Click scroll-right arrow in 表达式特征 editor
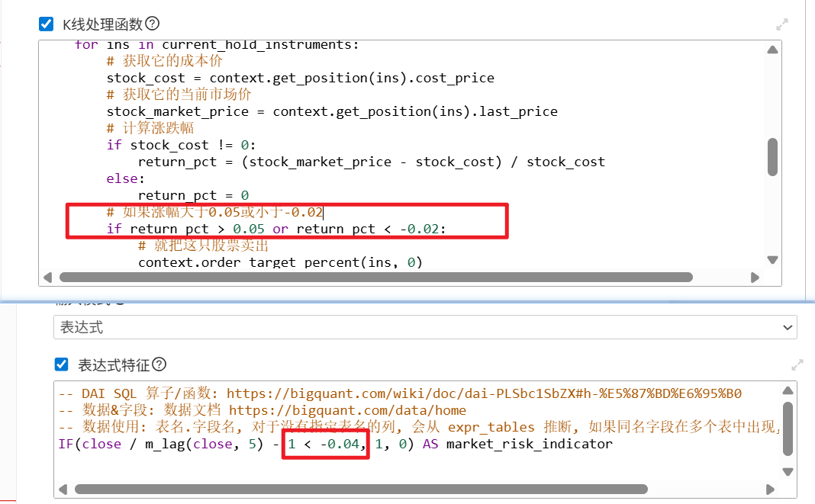Image resolution: width=815 pixels, height=504 pixels. [x=771, y=489]
